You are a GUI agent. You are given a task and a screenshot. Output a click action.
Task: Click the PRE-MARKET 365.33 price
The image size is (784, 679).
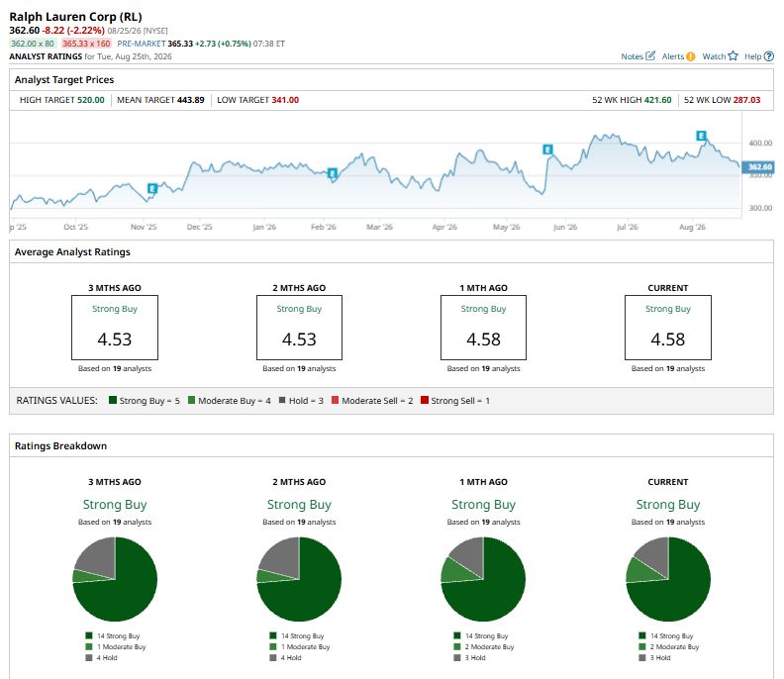(x=180, y=44)
